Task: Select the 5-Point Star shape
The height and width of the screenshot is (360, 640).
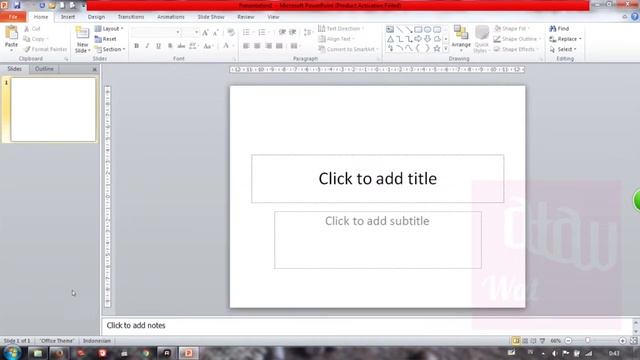Action: [437, 49]
